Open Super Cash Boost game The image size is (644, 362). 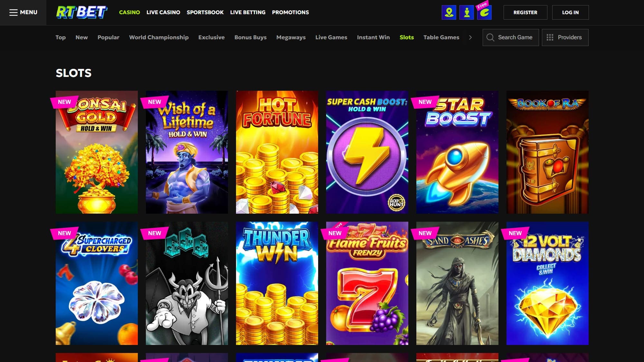367,152
